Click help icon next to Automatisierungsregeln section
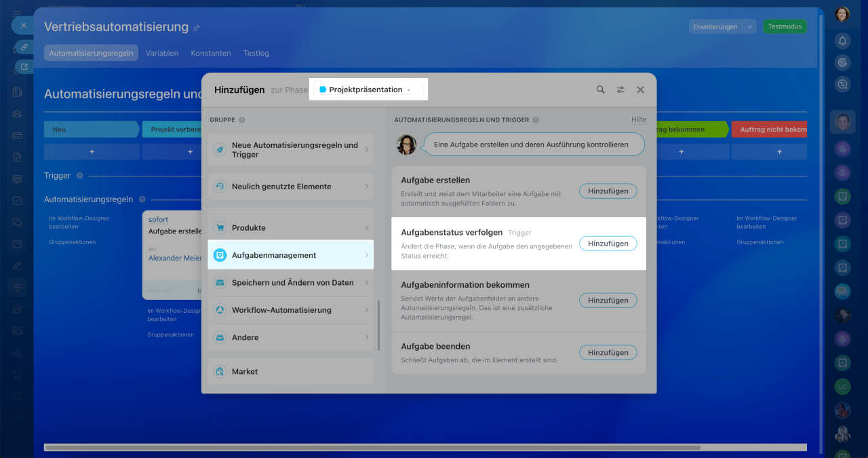This screenshot has width=868, height=458. pyautogui.click(x=142, y=199)
